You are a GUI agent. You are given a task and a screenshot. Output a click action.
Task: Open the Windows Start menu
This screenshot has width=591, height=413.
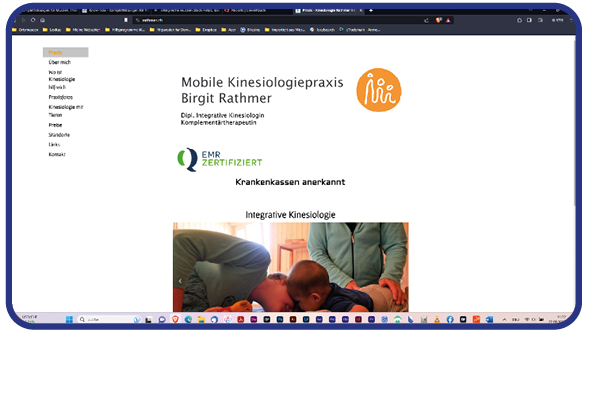coord(69,320)
